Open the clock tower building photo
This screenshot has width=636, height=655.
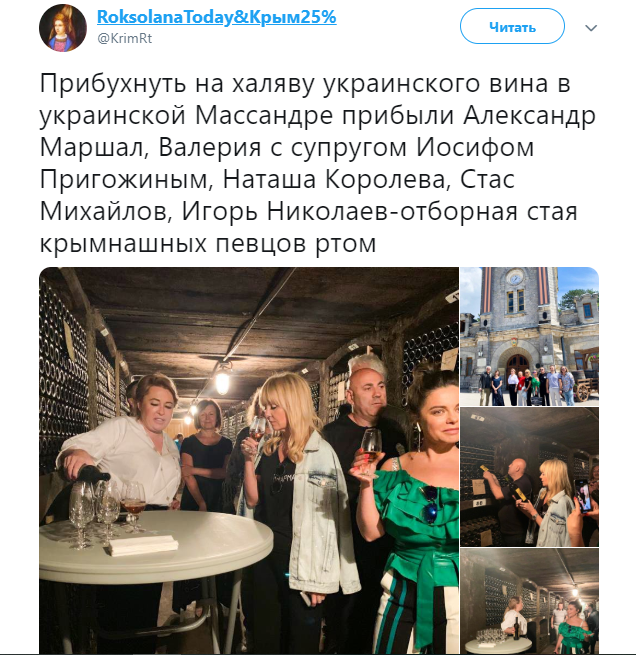[529, 336]
